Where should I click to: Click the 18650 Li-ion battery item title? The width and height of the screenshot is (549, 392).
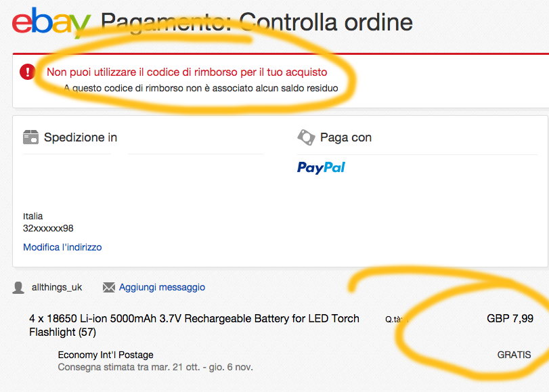(194, 325)
